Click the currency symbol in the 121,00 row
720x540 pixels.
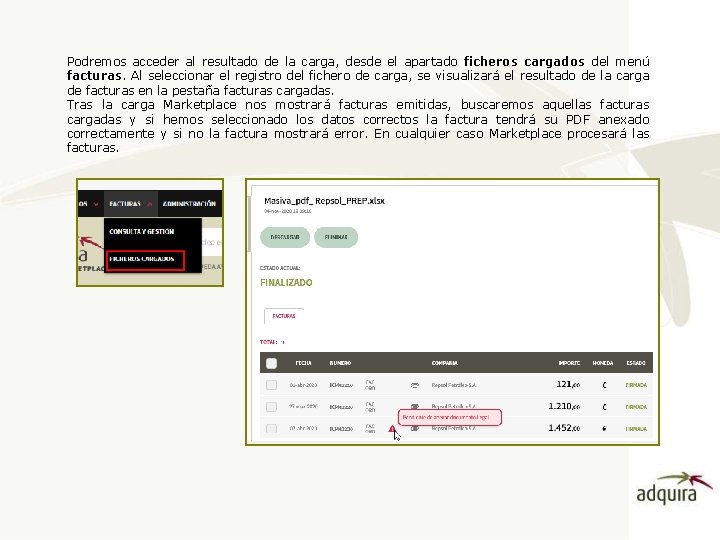point(604,385)
